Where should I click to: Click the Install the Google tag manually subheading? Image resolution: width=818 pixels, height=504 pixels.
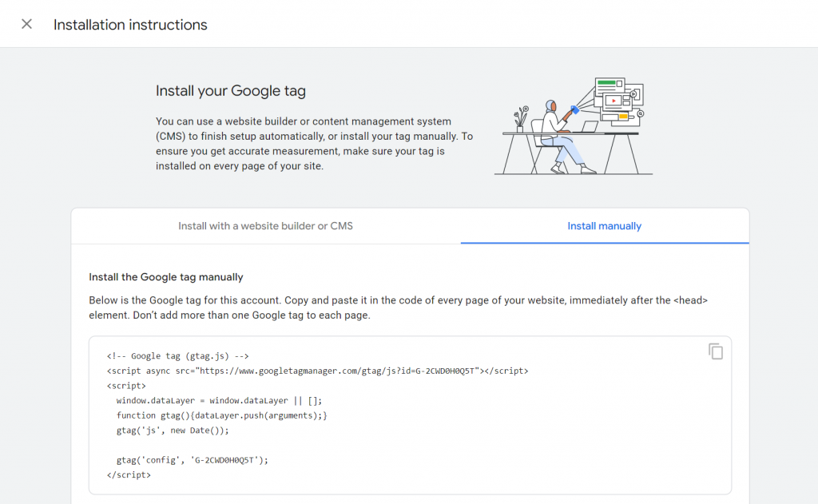166,277
